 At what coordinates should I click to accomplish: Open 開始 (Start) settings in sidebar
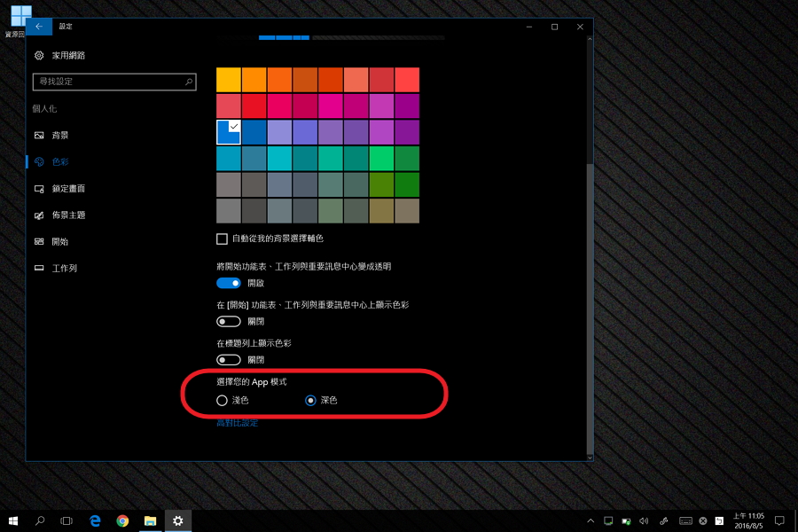point(59,241)
